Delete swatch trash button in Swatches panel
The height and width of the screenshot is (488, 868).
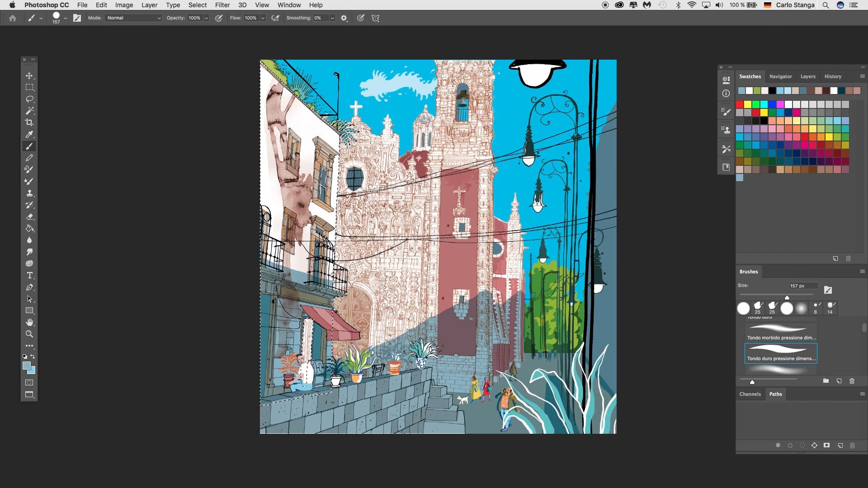[848, 258]
